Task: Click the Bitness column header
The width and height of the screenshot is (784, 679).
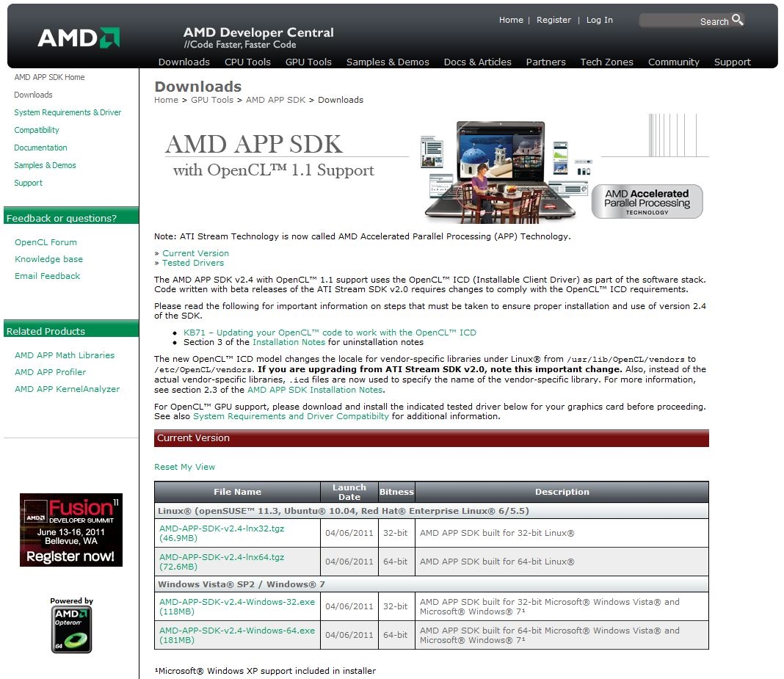Action: pyautogui.click(x=396, y=492)
